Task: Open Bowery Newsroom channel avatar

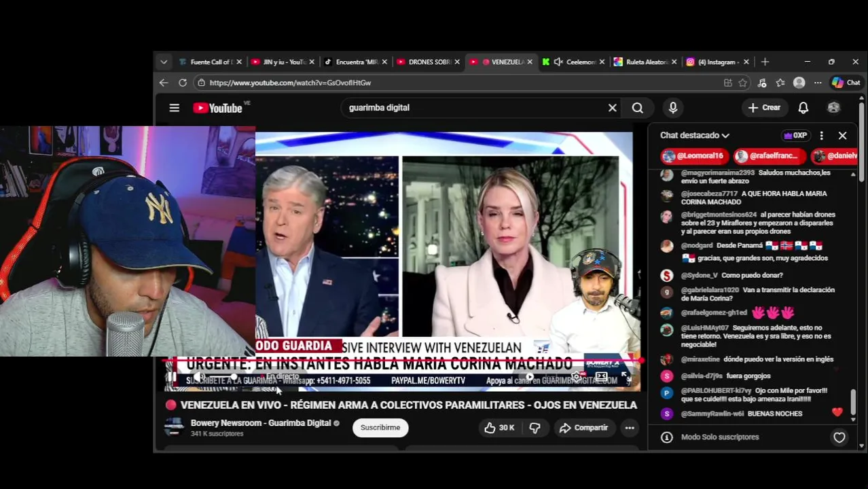Action: (175, 427)
